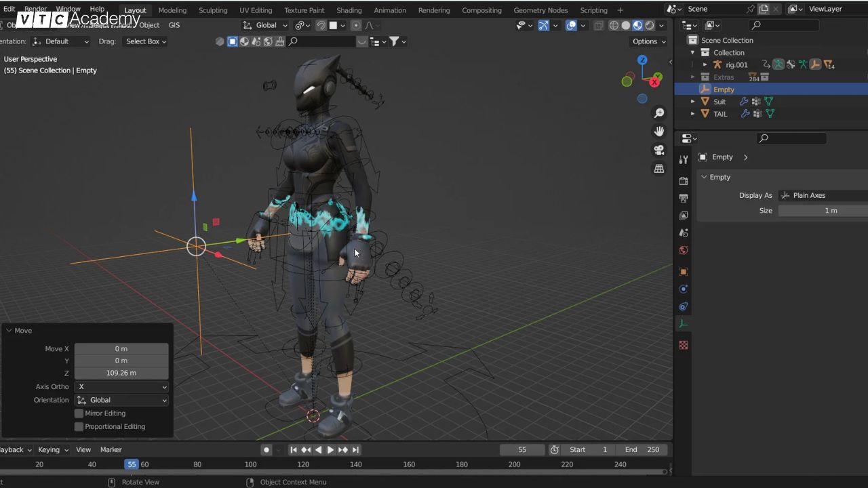Click the pan hand viewport icon

coord(658,131)
